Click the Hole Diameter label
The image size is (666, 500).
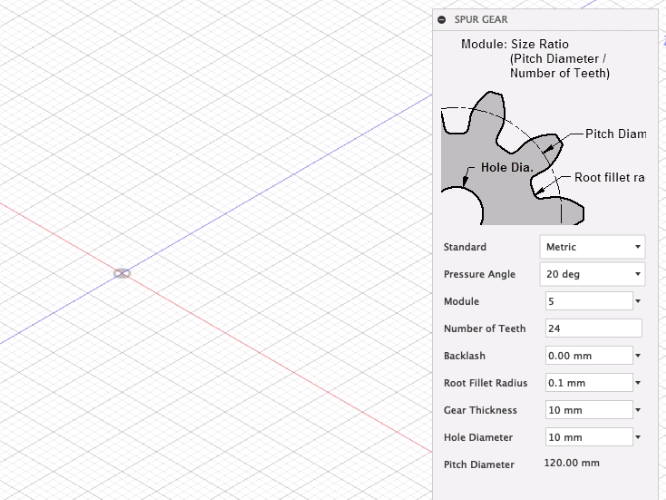click(x=478, y=437)
